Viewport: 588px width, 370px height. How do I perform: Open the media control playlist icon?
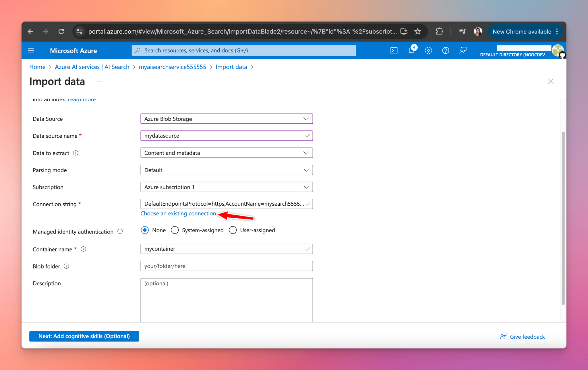pos(463,32)
